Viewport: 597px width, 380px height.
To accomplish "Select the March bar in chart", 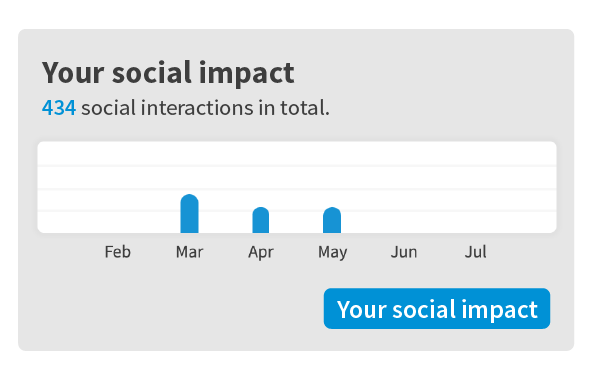I will (x=189, y=214).
